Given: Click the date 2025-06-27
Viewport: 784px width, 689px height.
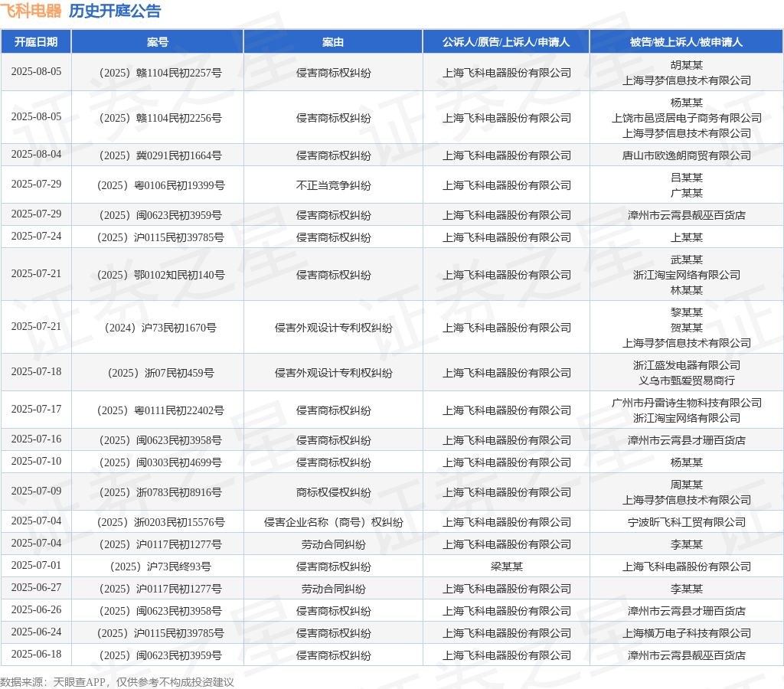Looking at the screenshot, I should [36, 587].
